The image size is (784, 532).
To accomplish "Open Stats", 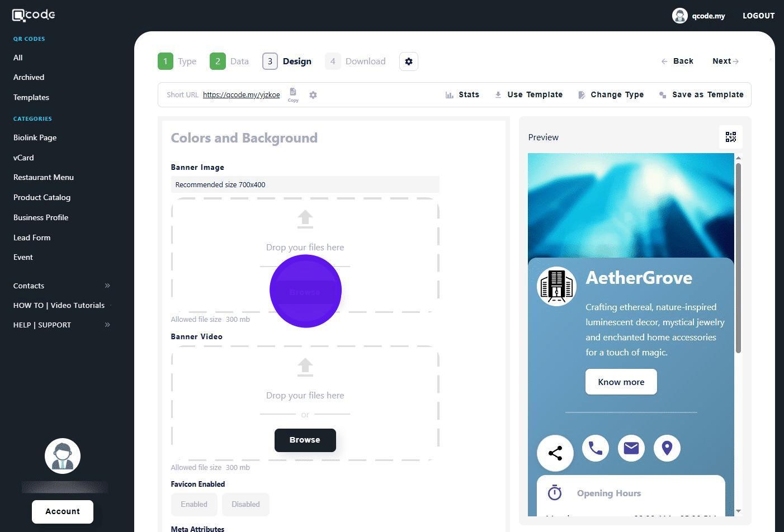I will pos(462,95).
